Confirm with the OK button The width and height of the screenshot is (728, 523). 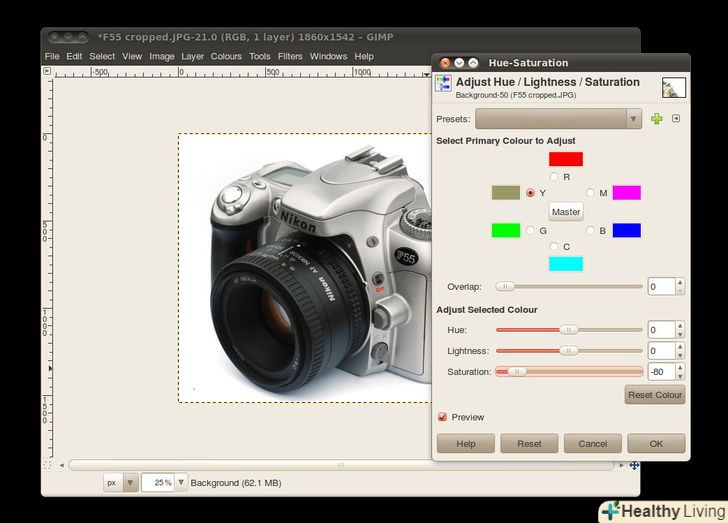[x=655, y=443]
